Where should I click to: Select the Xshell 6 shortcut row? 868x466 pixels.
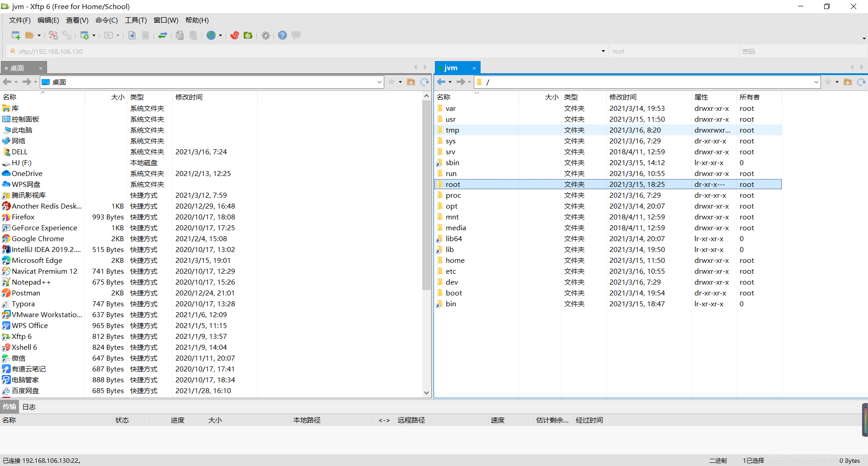pos(129,347)
